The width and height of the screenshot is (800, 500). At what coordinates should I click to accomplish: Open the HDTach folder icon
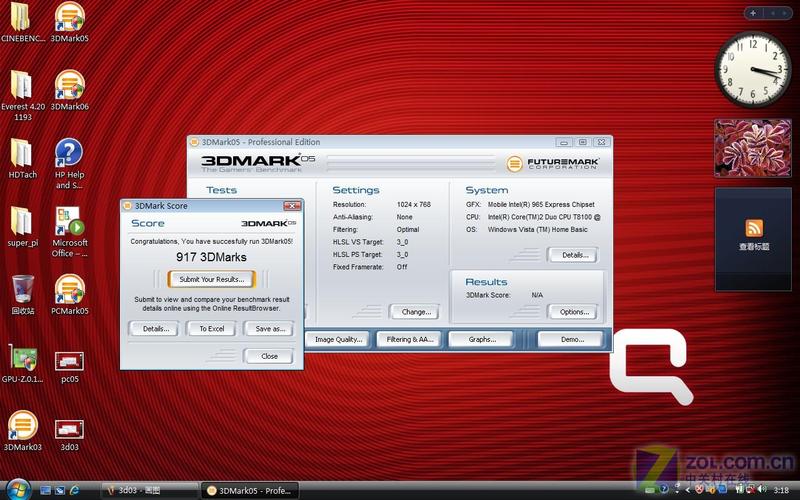(21, 153)
